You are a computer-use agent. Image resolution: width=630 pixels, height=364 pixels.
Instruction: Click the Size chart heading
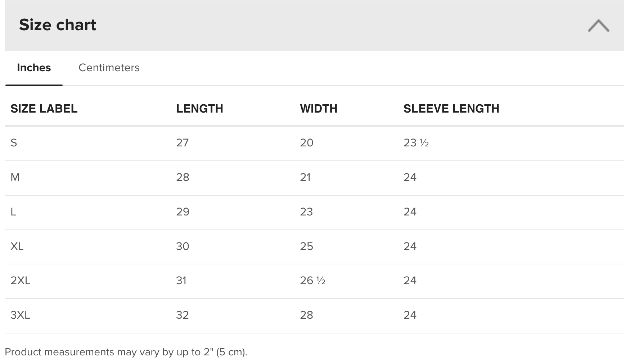pos(58,25)
